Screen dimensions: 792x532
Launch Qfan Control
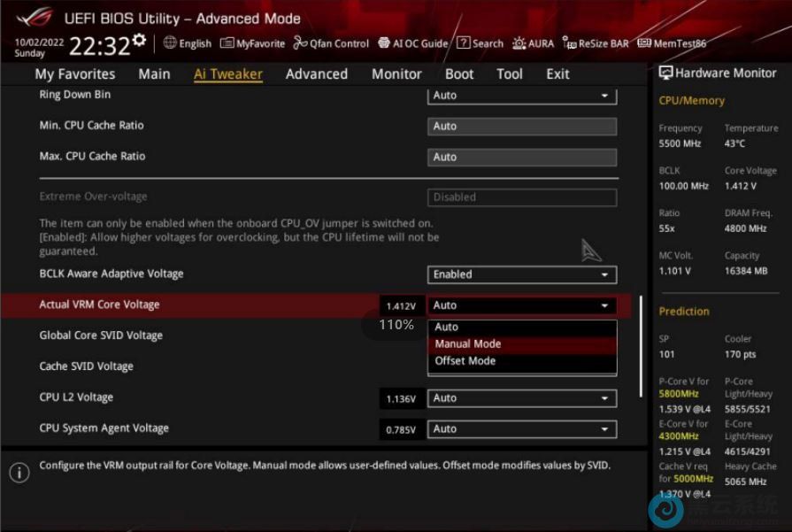click(x=331, y=43)
